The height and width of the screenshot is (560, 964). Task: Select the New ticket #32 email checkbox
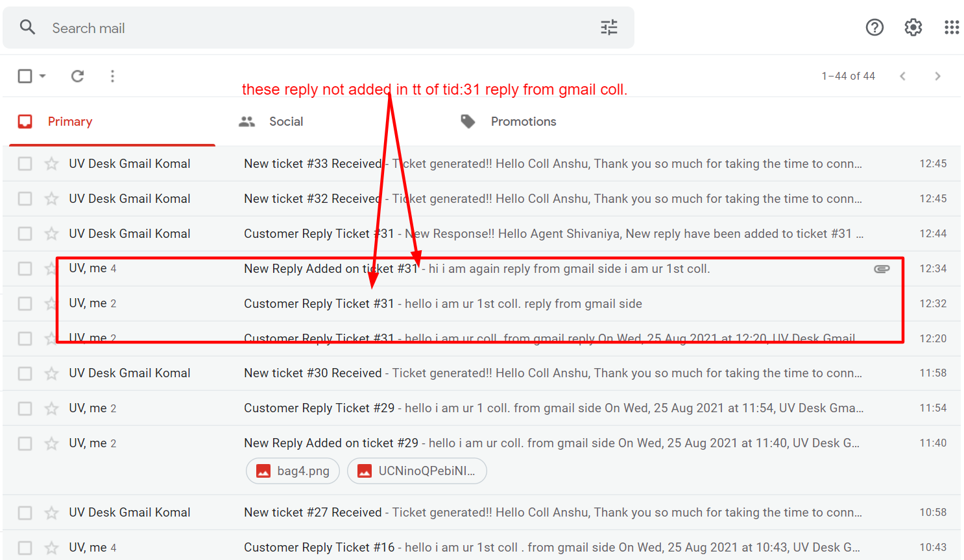(x=25, y=198)
